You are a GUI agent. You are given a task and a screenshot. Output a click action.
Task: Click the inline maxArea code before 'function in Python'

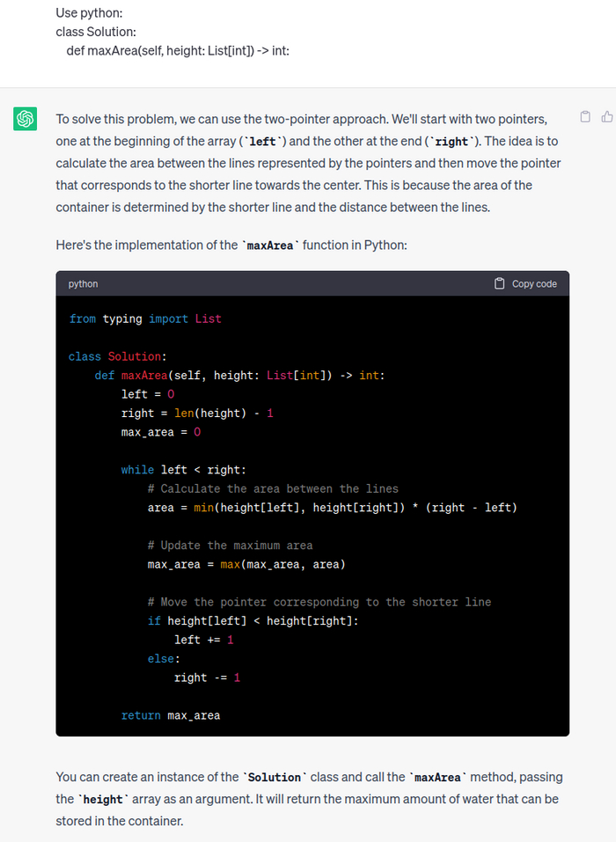270,246
